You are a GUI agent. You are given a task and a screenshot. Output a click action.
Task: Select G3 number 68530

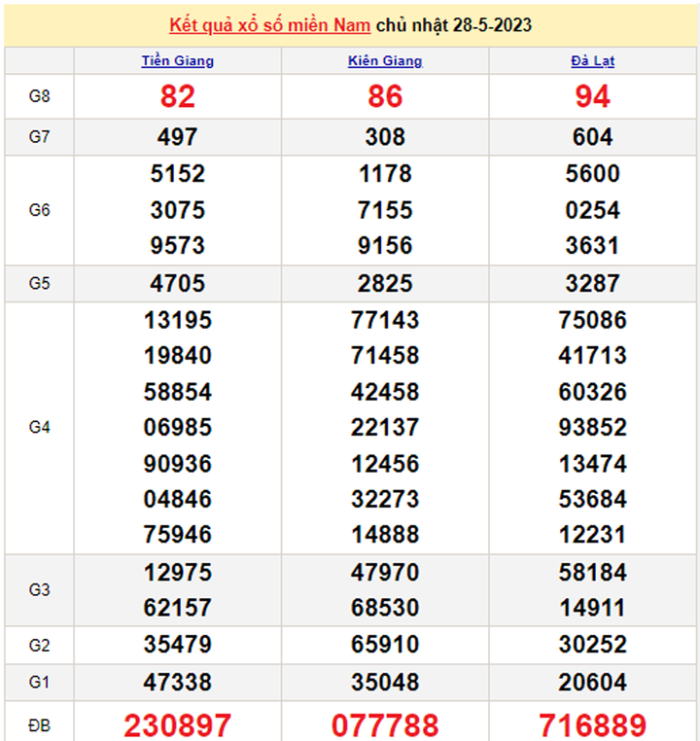click(385, 607)
